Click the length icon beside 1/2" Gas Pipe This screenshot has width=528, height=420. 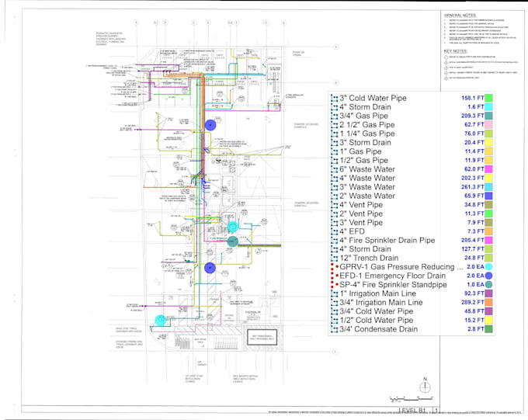(335, 161)
